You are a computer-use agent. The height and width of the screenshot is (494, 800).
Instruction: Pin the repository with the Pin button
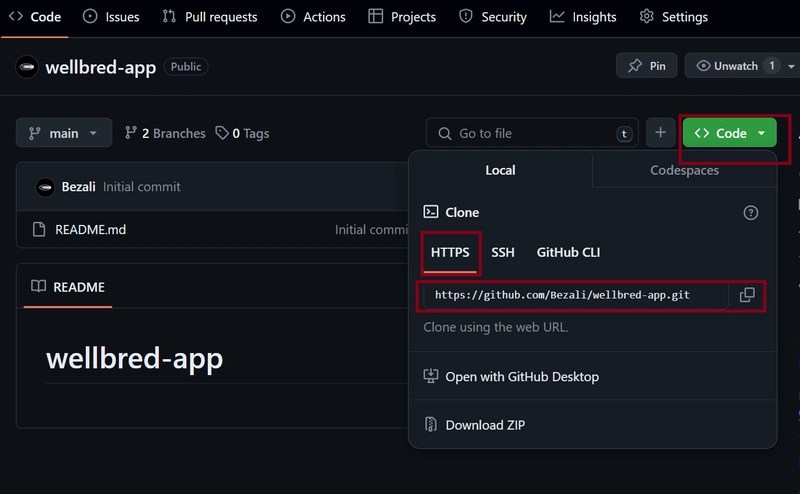coord(646,66)
